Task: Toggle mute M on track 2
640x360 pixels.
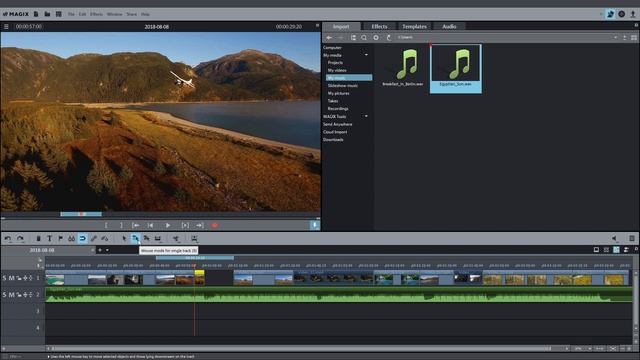Action: [11, 295]
